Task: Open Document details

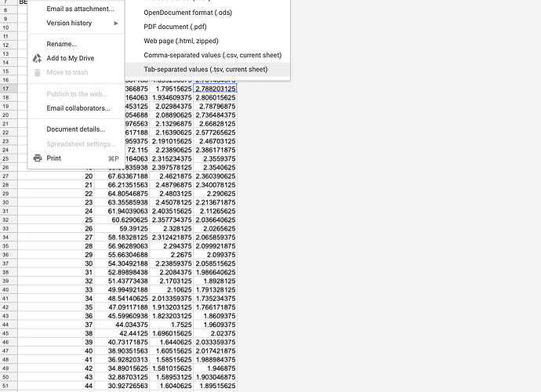Action: [x=75, y=129]
